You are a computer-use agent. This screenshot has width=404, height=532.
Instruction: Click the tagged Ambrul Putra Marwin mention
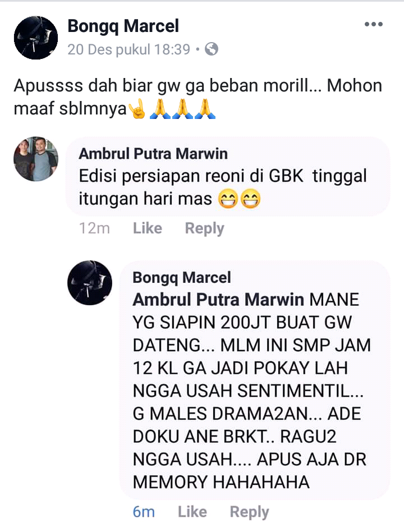coord(218,300)
